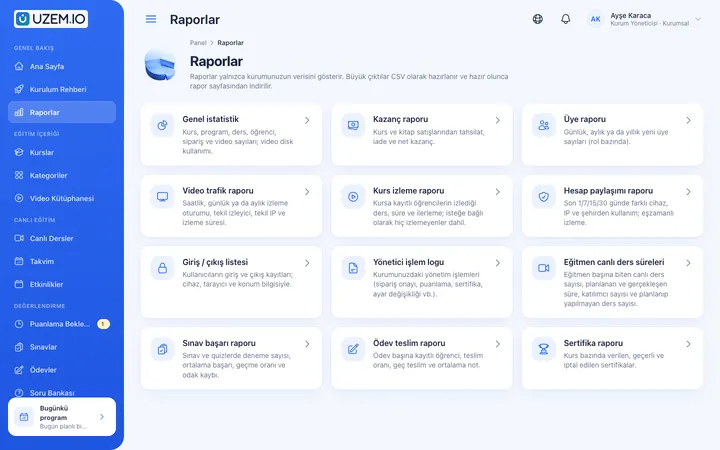The width and height of the screenshot is (720, 450).
Task: Open Kategoriler menu item
Action: pyautogui.click(x=62, y=175)
